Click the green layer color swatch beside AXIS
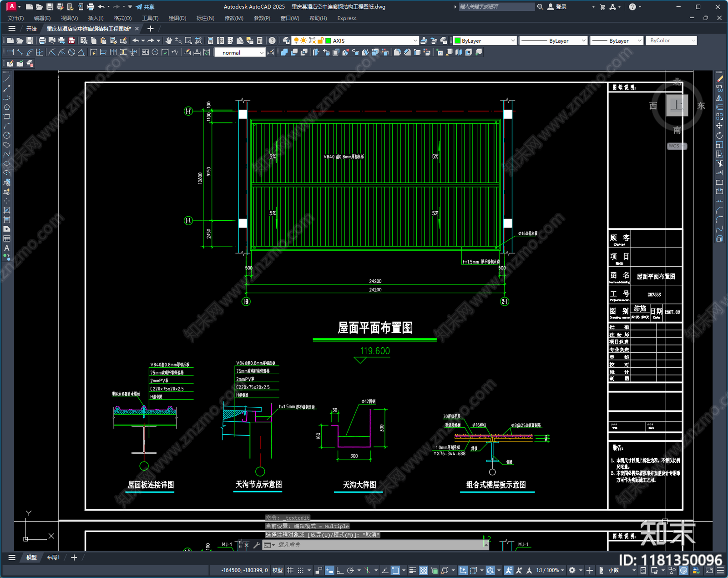The image size is (728, 578). (x=328, y=41)
